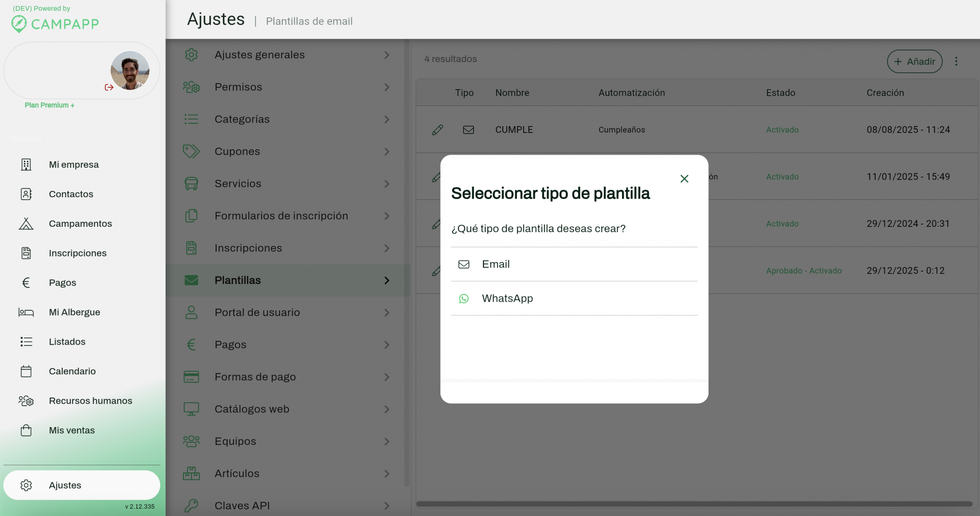980x516 pixels.
Task: Click the WhatsApp icon in the dialog
Action: click(x=464, y=298)
